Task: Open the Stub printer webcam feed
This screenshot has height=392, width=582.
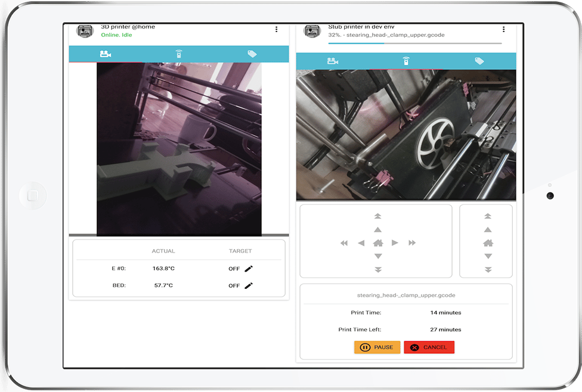Action: [406, 135]
